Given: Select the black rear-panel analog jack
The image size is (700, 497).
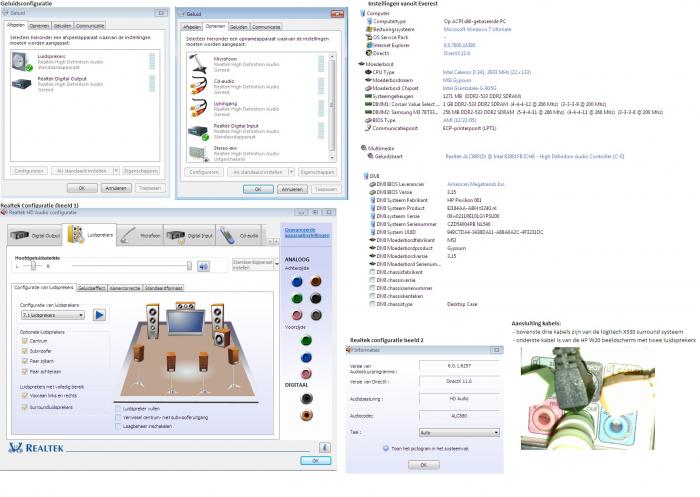Looking at the screenshot, I should (x=316, y=298).
